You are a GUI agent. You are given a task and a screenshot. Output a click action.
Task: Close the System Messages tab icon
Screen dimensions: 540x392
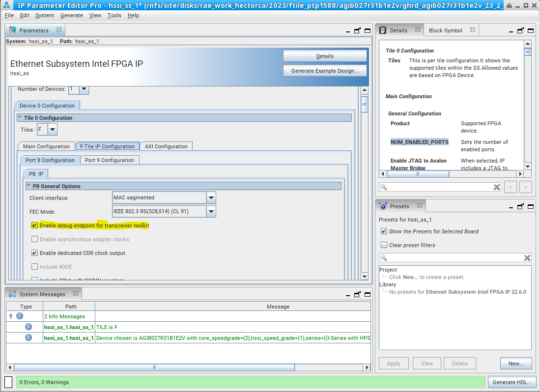pos(76,294)
